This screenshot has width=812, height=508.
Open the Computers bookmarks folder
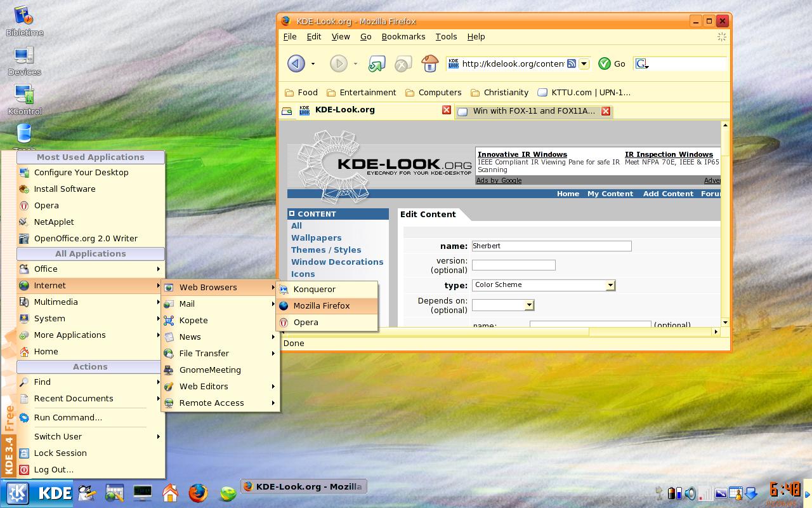click(433, 93)
